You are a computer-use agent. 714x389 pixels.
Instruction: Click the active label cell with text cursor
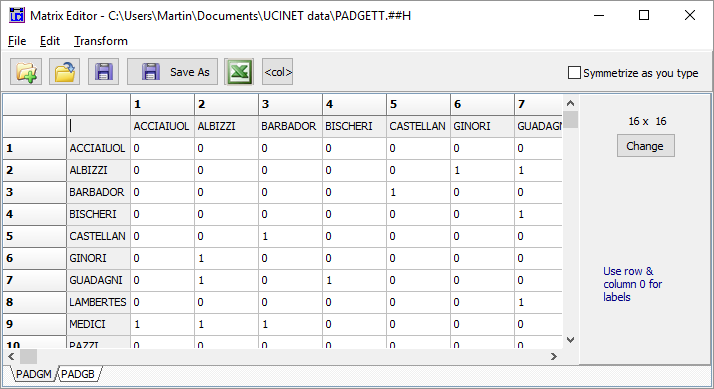(x=98, y=126)
